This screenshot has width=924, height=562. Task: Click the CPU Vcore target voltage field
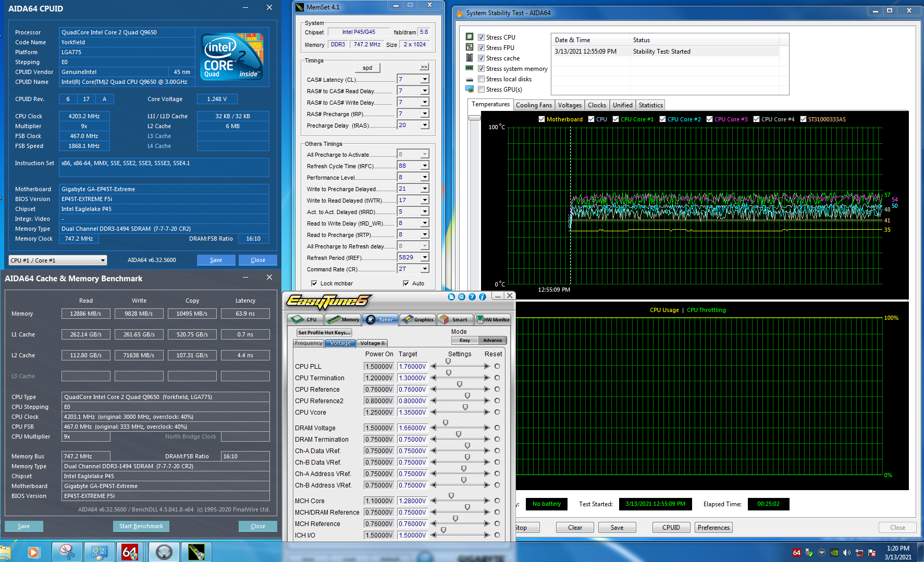(412, 412)
